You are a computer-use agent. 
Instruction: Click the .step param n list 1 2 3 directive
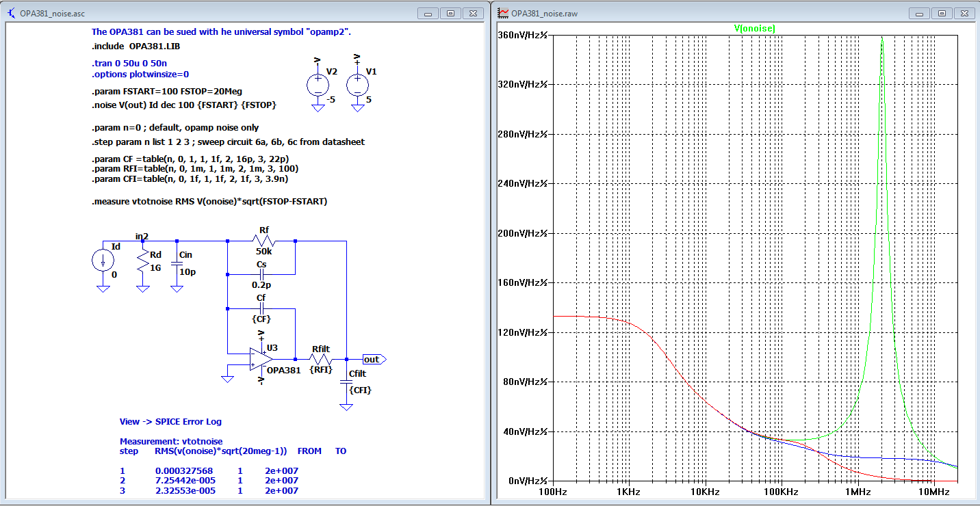tap(228, 142)
